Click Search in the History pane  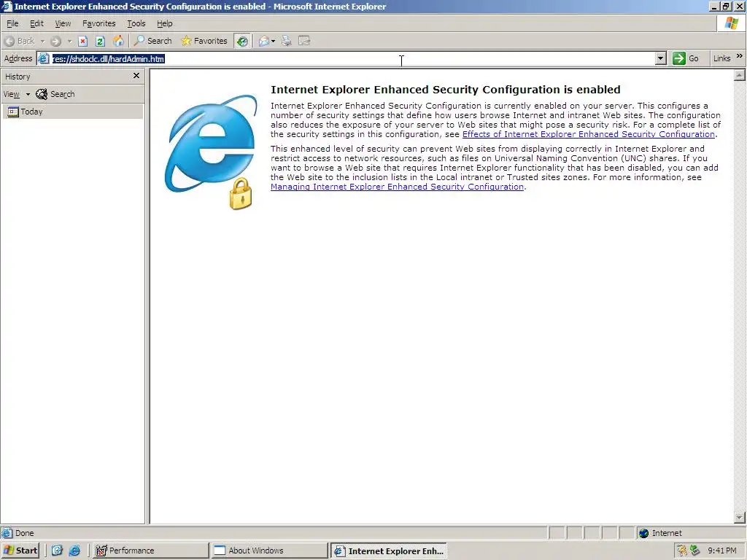tap(55, 94)
